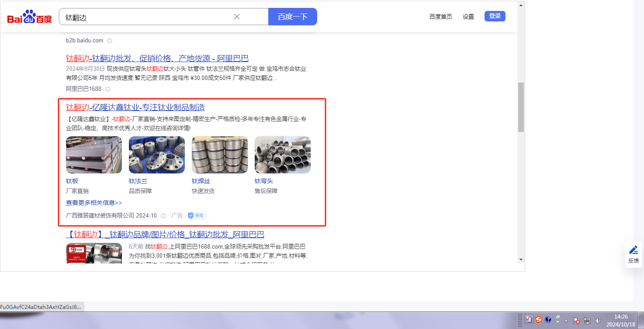
Task: Click the restore-window language bar icon
Action: 558,317
